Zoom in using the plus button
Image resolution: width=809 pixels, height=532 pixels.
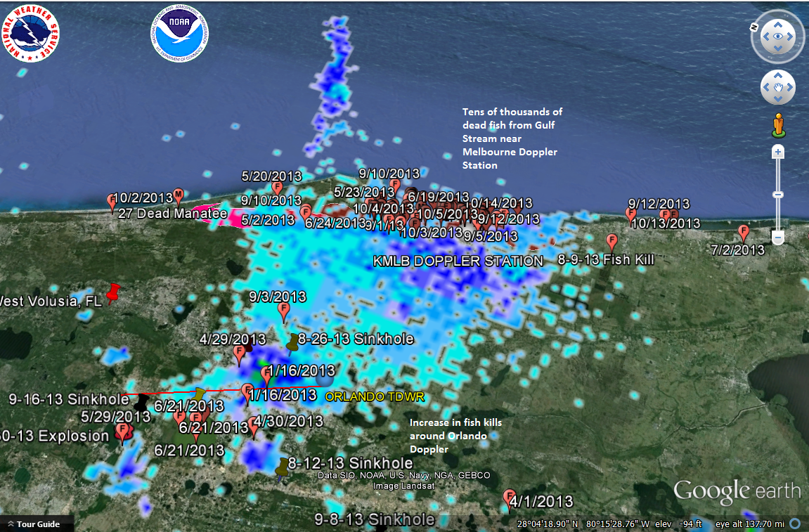click(x=777, y=152)
